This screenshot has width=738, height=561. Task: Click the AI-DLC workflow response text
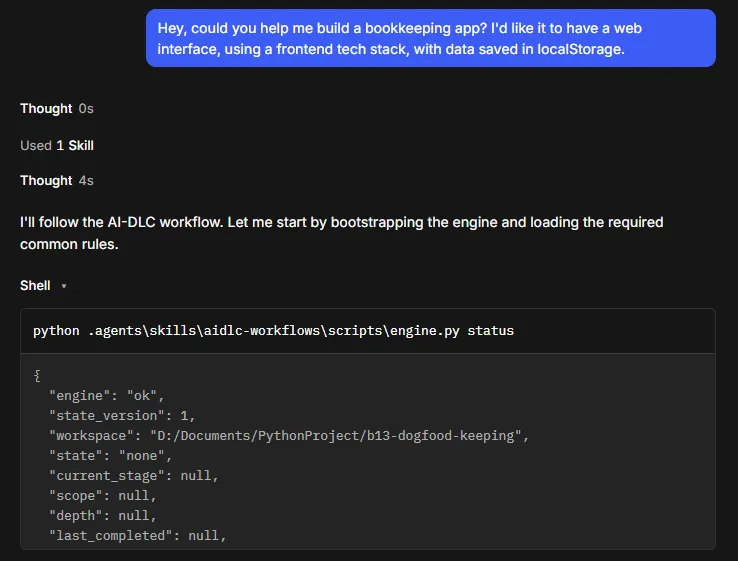[x=342, y=233]
